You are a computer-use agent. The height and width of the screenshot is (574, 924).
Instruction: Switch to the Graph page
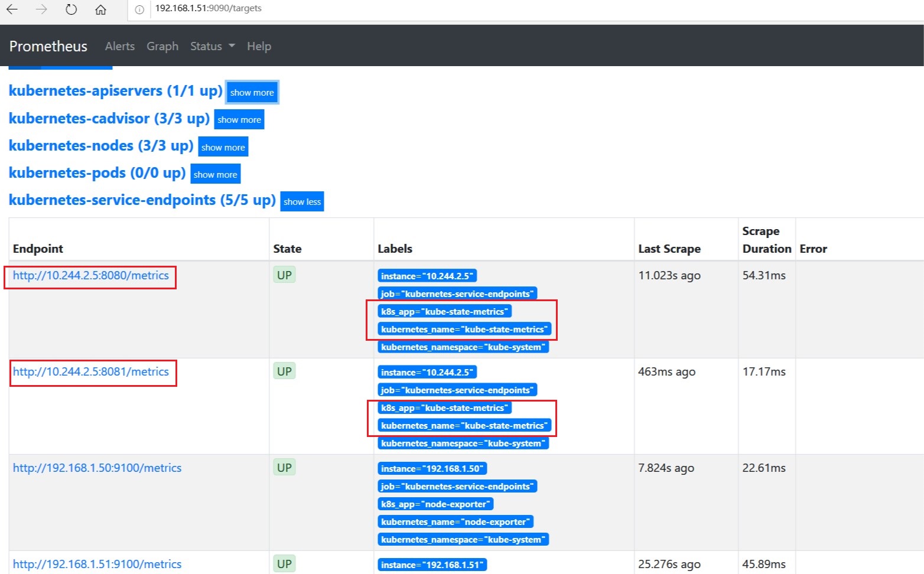pyautogui.click(x=162, y=46)
